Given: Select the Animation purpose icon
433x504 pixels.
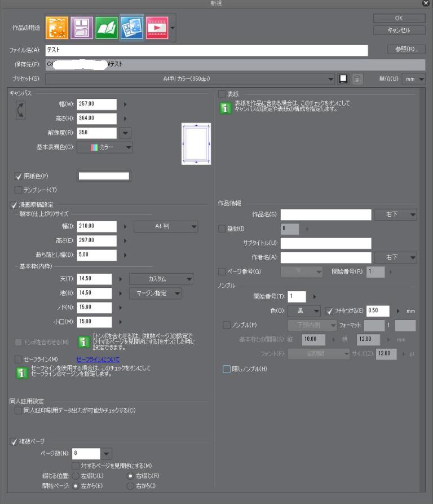Looking at the screenshot, I should 157,28.
